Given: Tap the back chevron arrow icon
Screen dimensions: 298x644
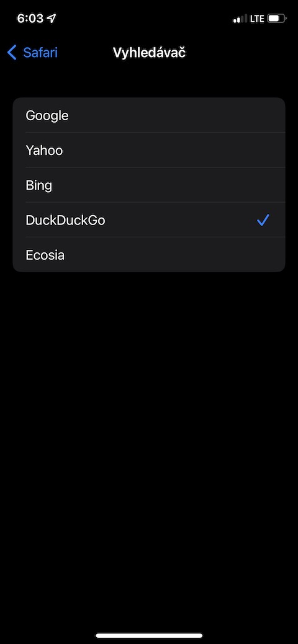Looking at the screenshot, I should click(x=12, y=53).
